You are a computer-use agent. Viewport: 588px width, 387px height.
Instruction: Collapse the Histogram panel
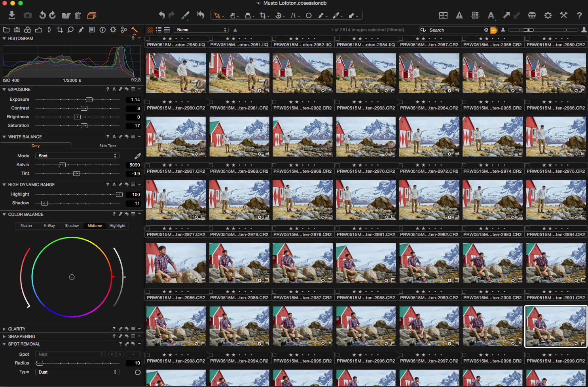point(4,38)
